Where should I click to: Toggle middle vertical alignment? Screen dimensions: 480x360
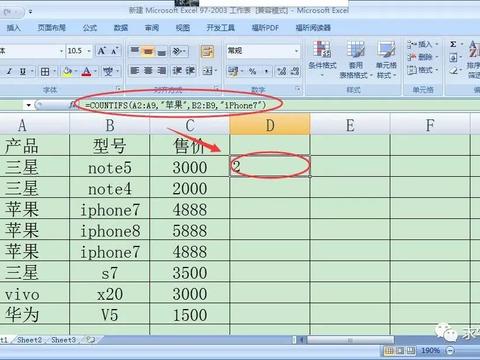click(x=148, y=51)
